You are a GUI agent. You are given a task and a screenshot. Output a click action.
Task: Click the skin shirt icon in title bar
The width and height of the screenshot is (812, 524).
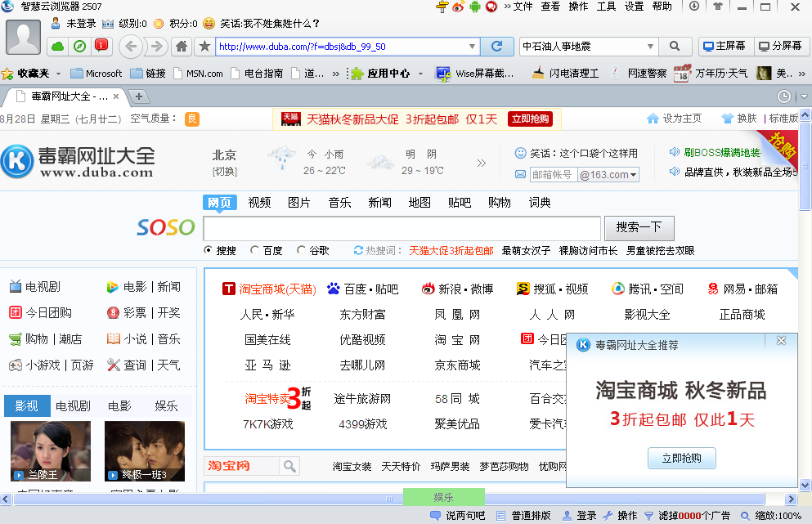(718, 7)
